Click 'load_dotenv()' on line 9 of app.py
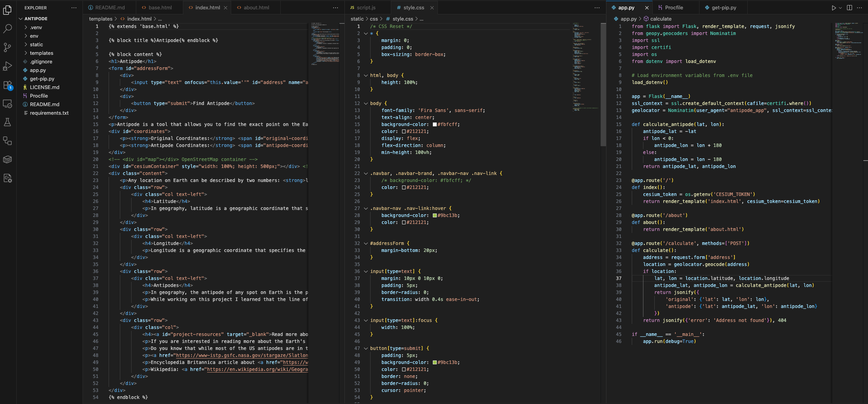This screenshot has width=868, height=404. 650,82
